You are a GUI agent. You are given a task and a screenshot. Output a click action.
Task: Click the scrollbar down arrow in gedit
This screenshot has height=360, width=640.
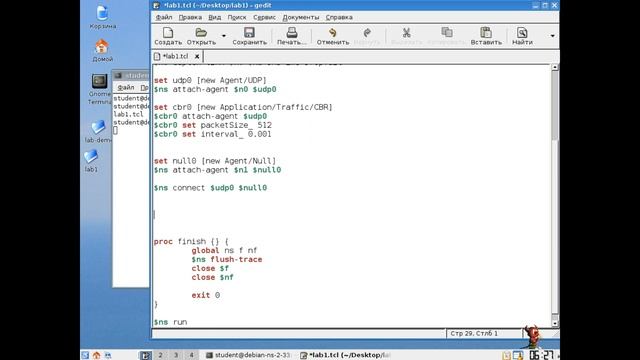[x=555, y=323]
